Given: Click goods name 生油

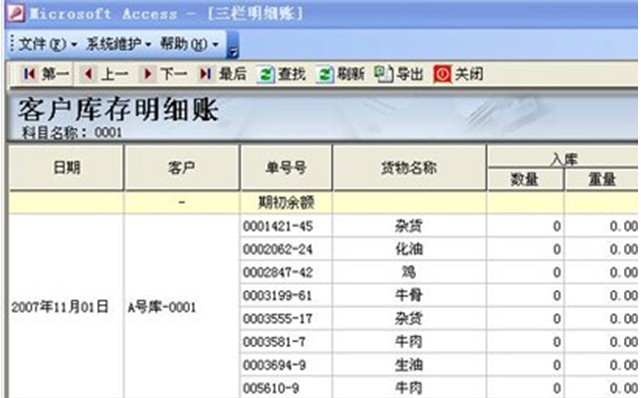Looking at the screenshot, I should tap(409, 364).
